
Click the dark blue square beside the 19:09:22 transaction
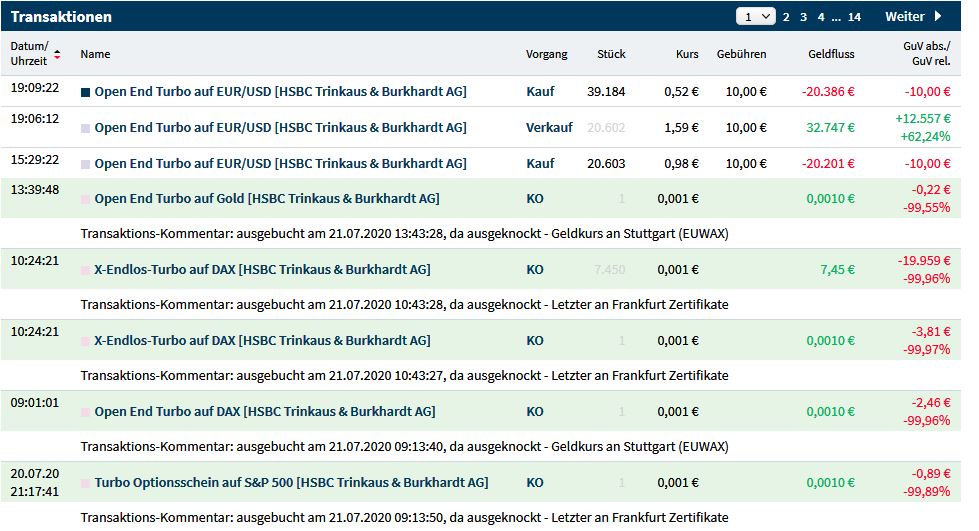[x=85, y=92]
